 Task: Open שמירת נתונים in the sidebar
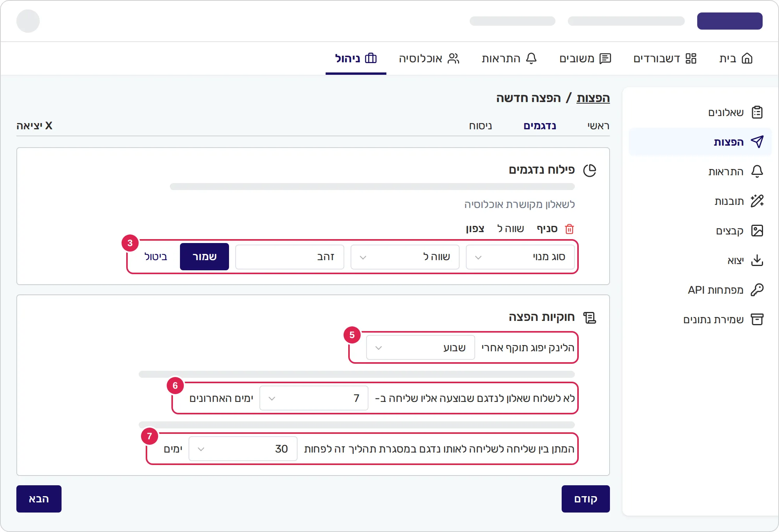coord(700,319)
